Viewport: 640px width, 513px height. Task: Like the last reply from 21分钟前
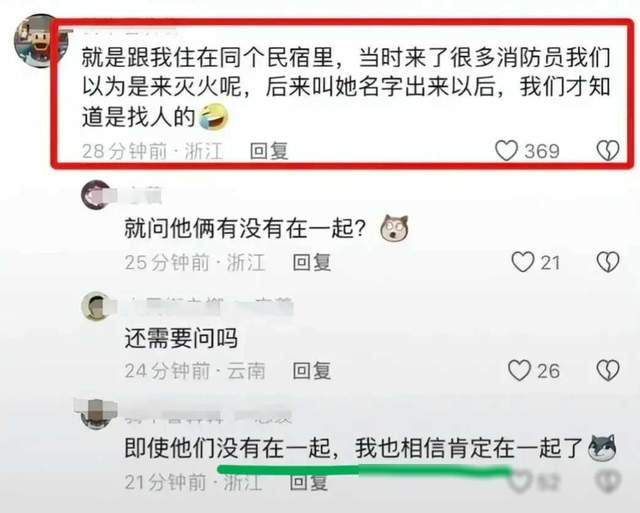tap(521, 481)
